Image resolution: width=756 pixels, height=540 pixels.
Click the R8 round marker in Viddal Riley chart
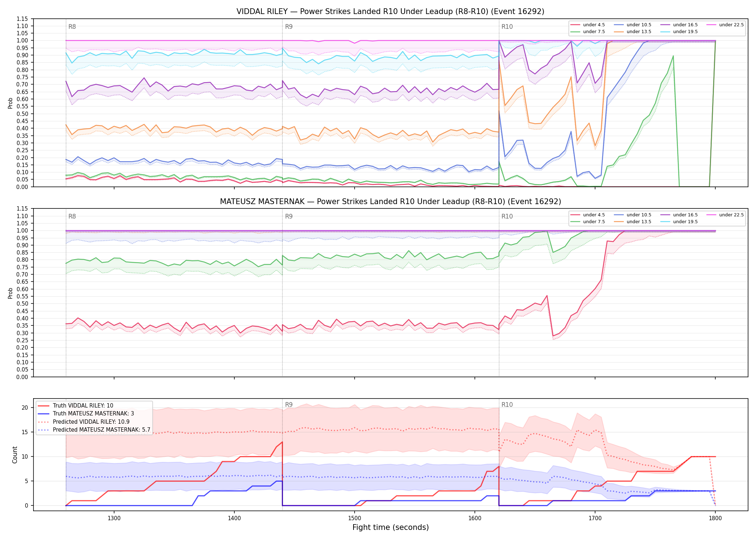point(72,27)
